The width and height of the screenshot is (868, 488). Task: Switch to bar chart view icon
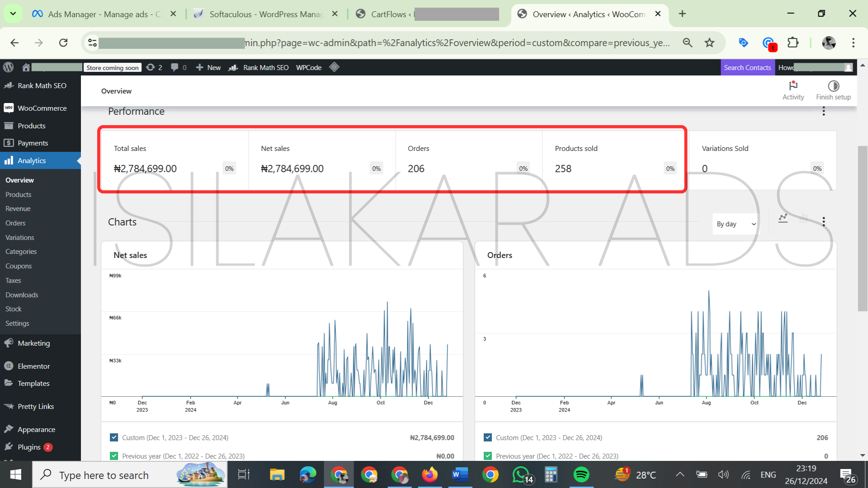(803, 219)
